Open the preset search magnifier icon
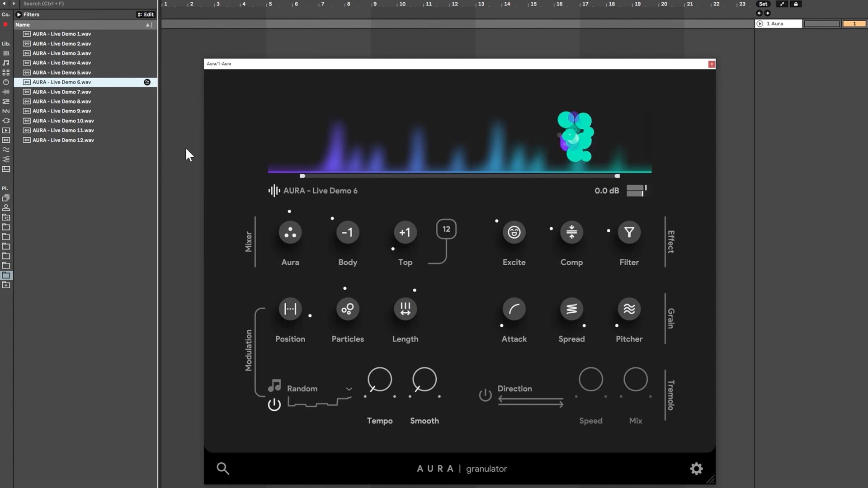868x488 pixels. [x=223, y=469]
